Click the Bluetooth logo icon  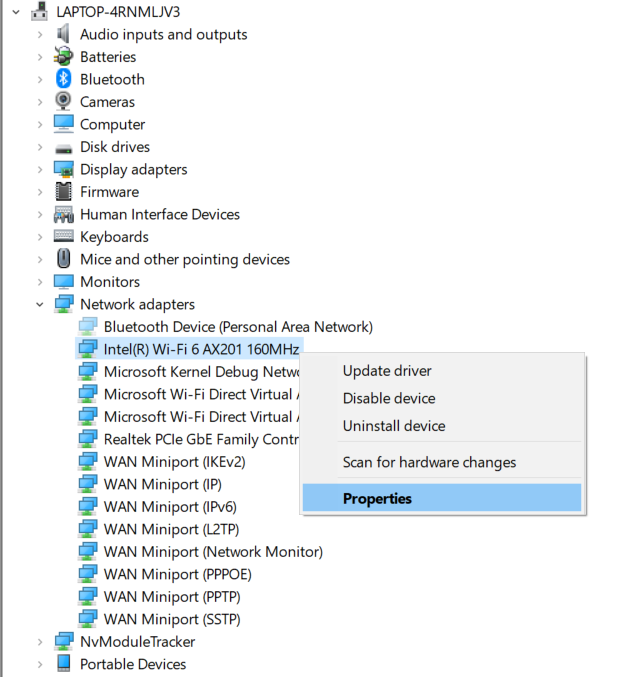point(63,79)
